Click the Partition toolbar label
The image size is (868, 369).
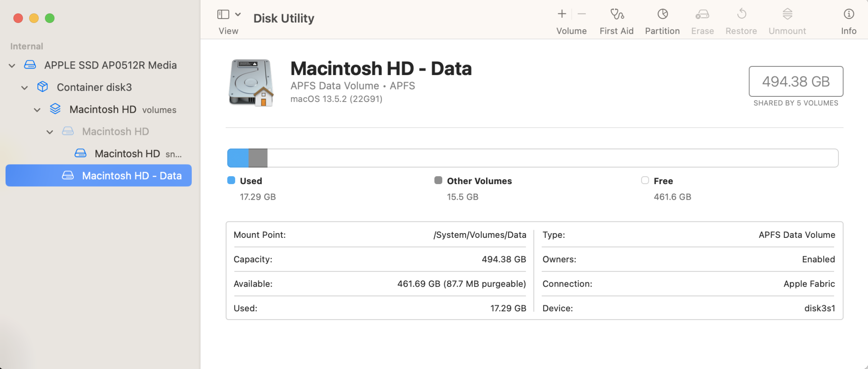click(x=662, y=31)
